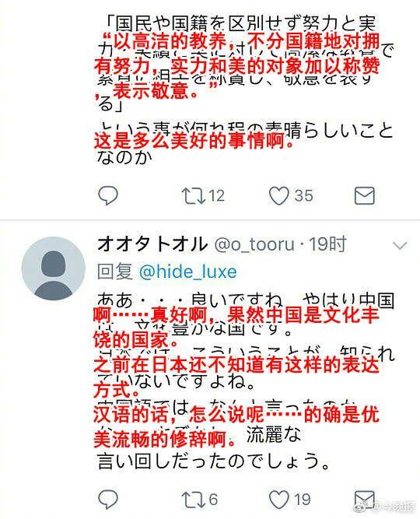Retweet the first tweet showing 12 retweets
Image resolution: width=420 pixels, height=519 pixels.
point(193,195)
